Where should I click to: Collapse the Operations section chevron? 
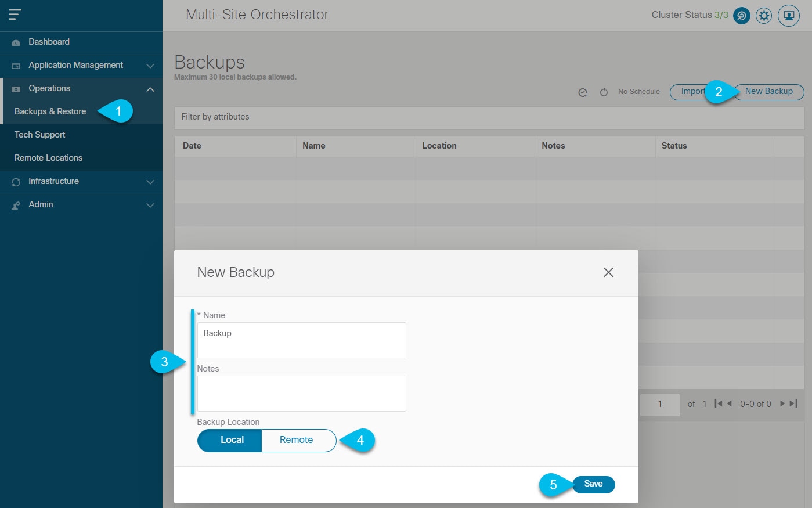[150, 89]
